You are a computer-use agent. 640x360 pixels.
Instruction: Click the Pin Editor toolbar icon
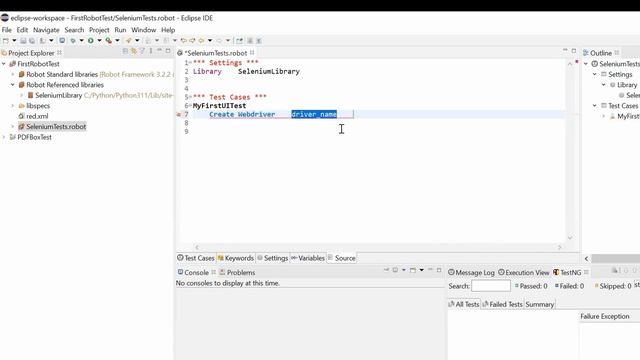point(240,40)
